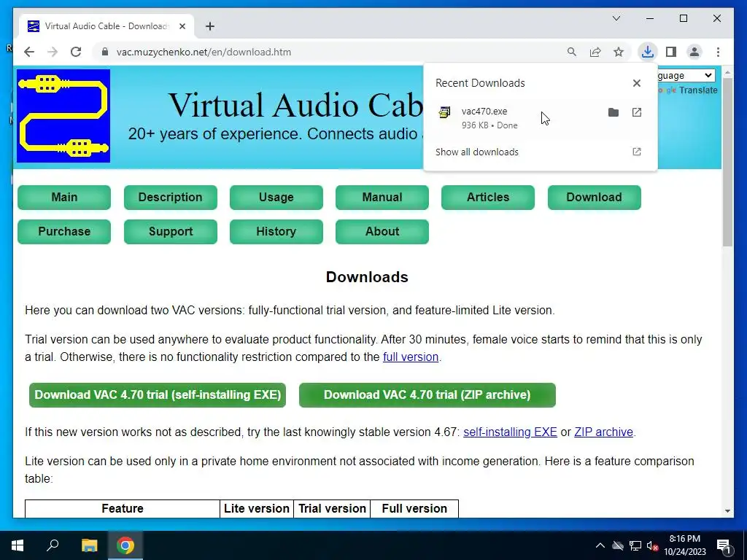Open the Download page button
The width and height of the screenshot is (747, 560).
tap(594, 197)
